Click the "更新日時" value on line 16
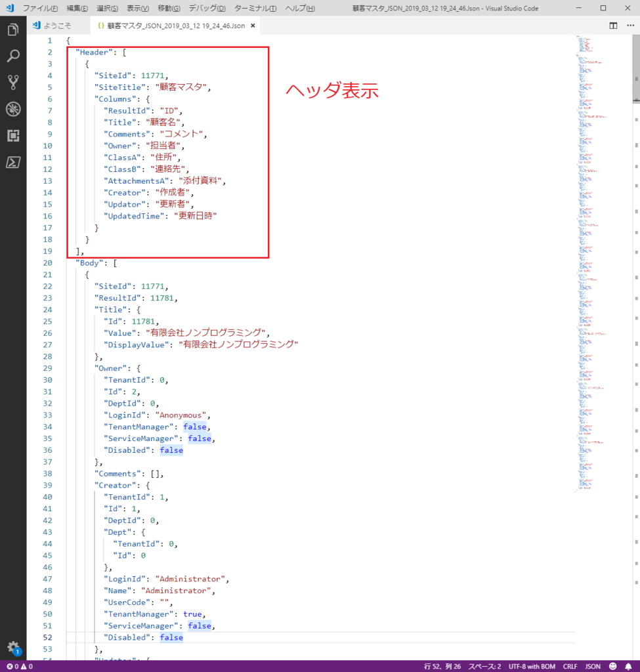 196,216
